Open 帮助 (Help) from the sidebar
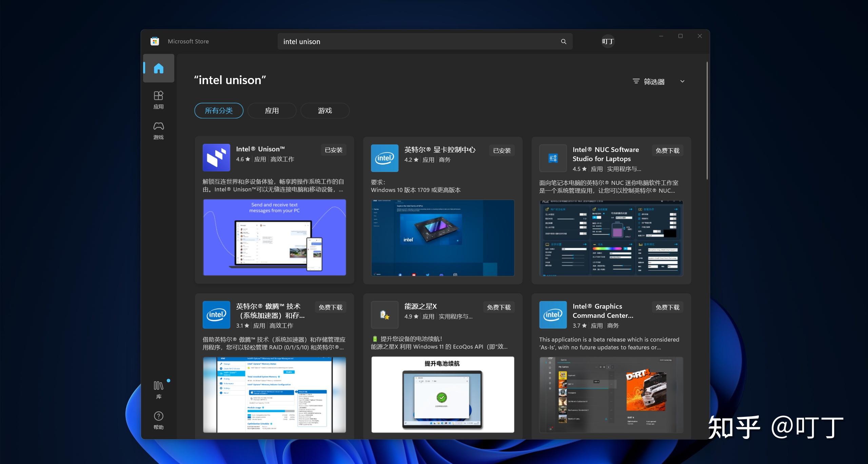Screen dimensions: 868x464 pyautogui.click(x=158, y=419)
